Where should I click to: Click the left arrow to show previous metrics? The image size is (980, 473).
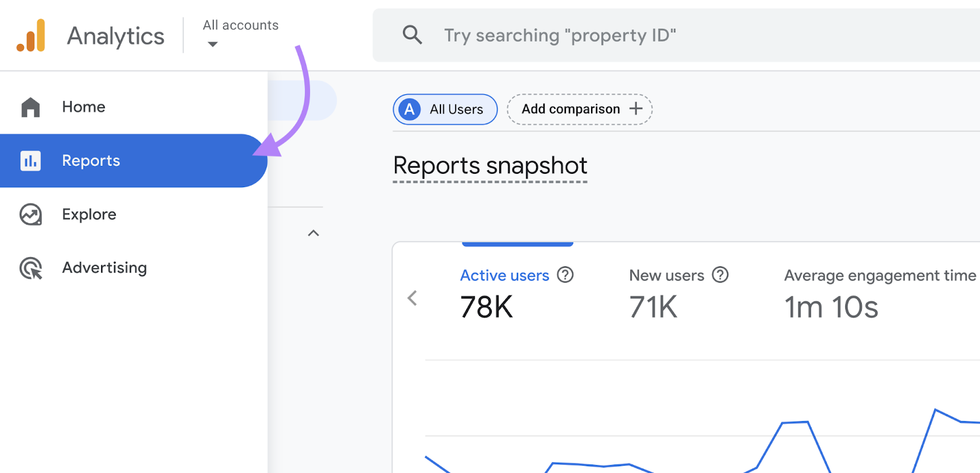point(412,298)
